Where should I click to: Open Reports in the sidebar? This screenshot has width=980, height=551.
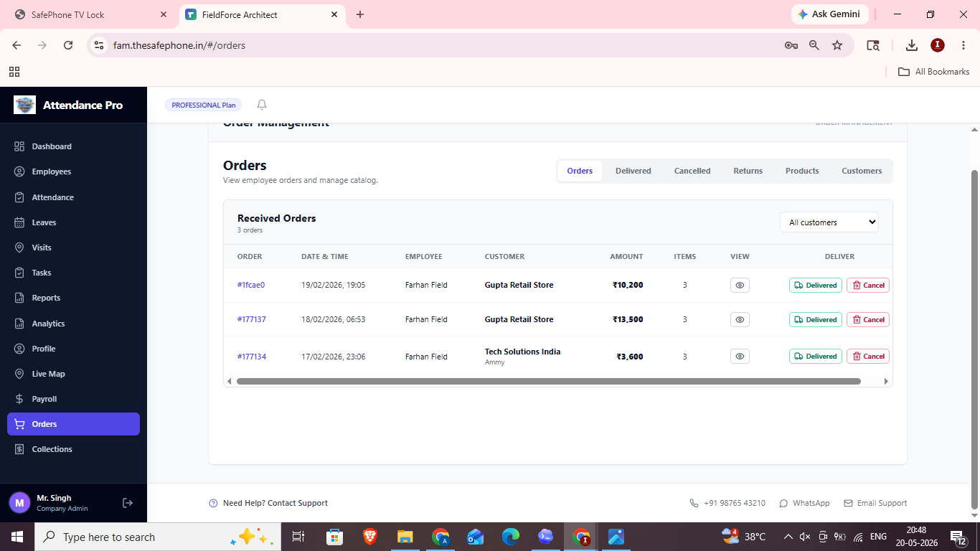pos(73,298)
